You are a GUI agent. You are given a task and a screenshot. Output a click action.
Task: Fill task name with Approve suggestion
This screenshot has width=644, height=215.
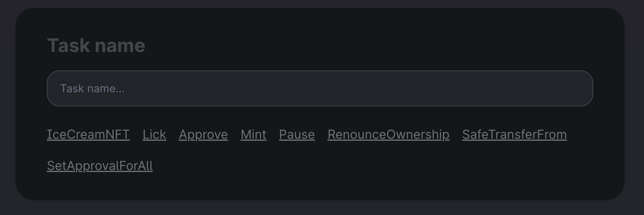click(x=203, y=134)
